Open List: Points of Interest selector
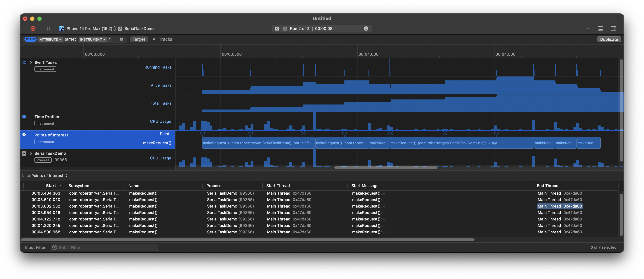This screenshot has height=279, width=644. [x=45, y=176]
